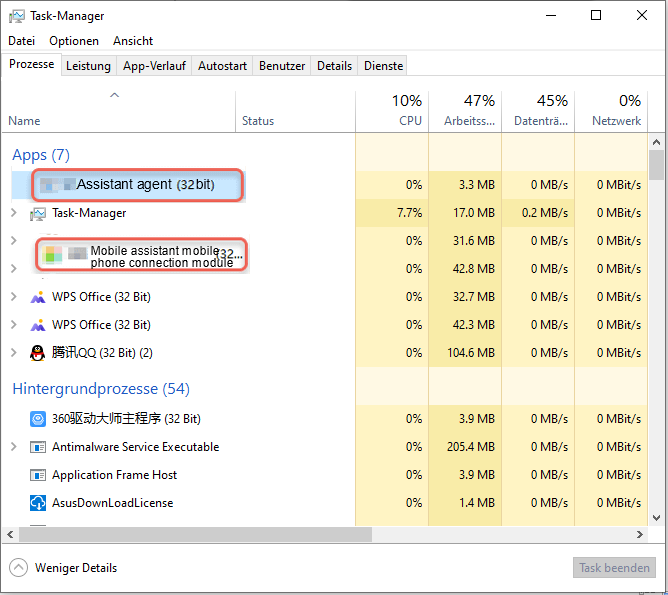Switch to the Leistung tab

coord(88,66)
